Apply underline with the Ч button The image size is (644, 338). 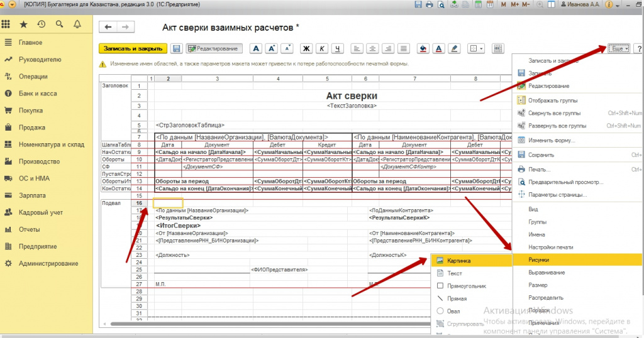point(337,48)
